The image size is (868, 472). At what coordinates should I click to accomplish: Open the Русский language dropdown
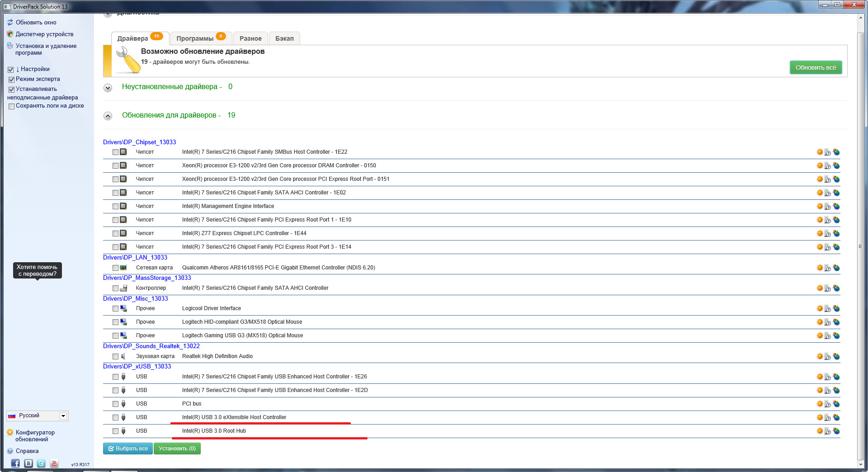63,416
